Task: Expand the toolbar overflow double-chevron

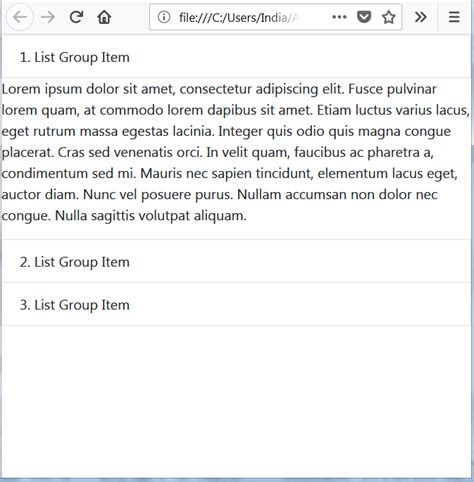Action: click(420, 17)
